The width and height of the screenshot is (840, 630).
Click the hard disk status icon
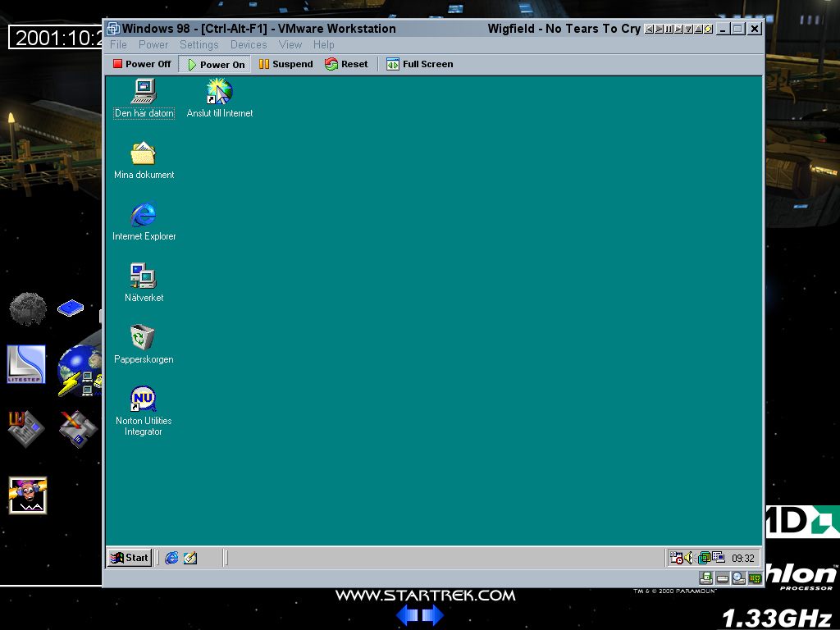click(723, 578)
